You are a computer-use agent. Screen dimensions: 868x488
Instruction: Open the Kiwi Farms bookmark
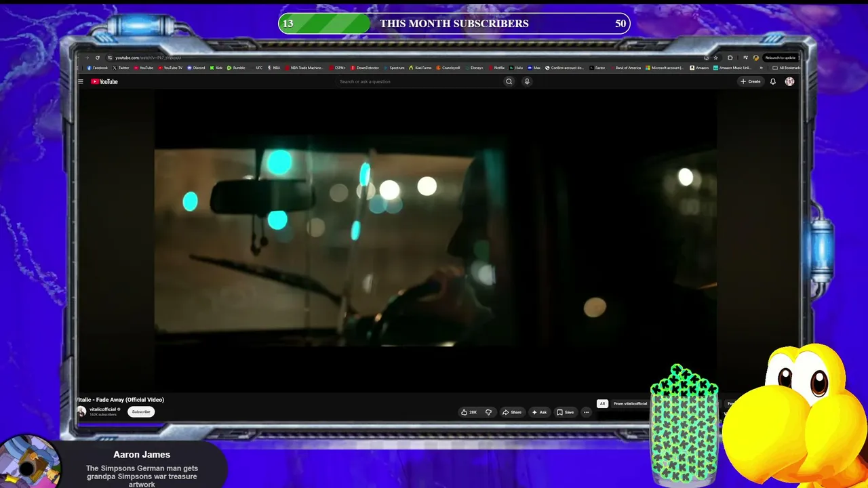coord(420,68)
